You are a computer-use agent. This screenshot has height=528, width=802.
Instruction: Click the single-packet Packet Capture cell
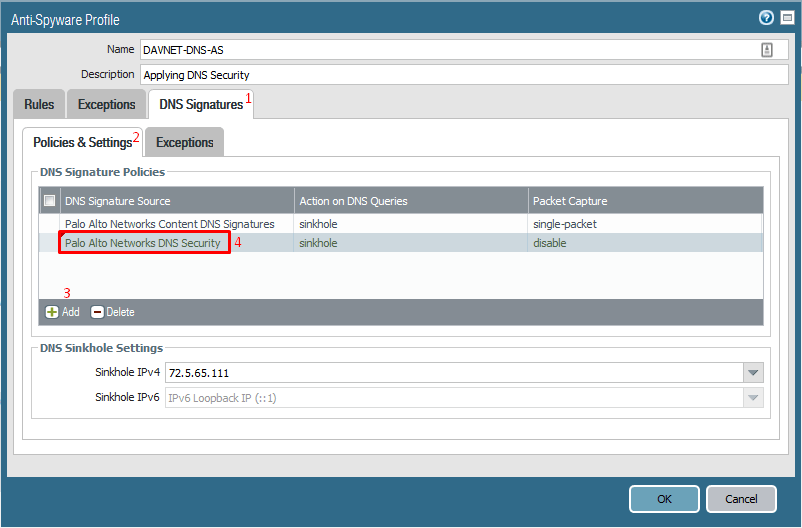point(564,224)
